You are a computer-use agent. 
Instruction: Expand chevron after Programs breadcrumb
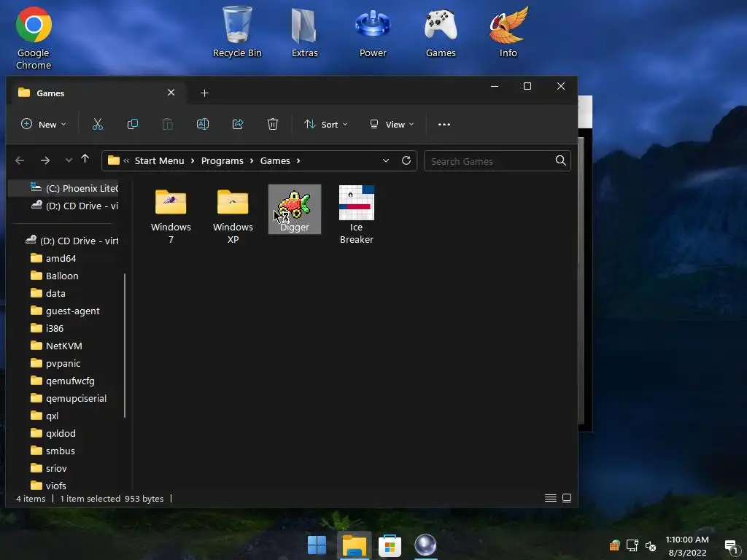pyautogui.click(x=252, y=161)
